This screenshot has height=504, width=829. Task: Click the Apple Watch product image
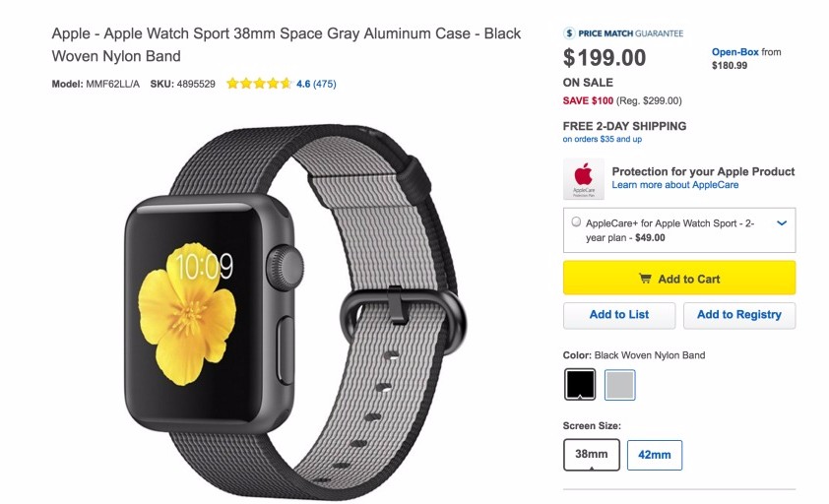pyautogui.click(x=296, y=312)
